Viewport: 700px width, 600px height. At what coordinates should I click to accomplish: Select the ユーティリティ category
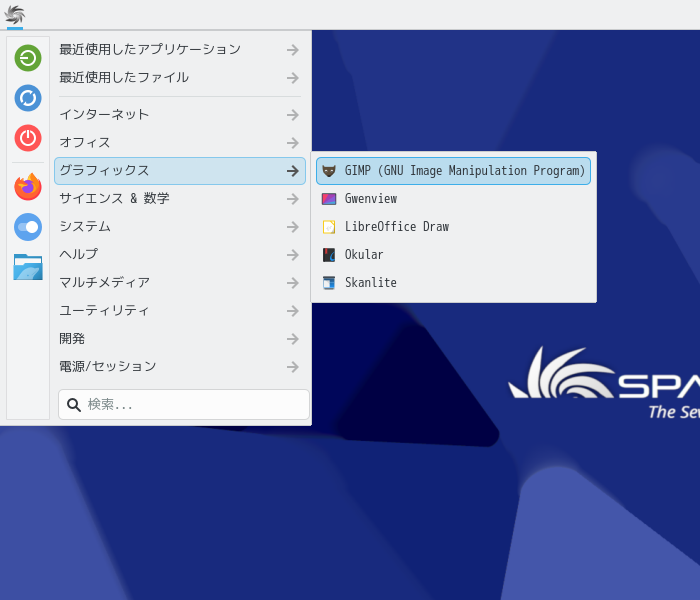[180, 311]
